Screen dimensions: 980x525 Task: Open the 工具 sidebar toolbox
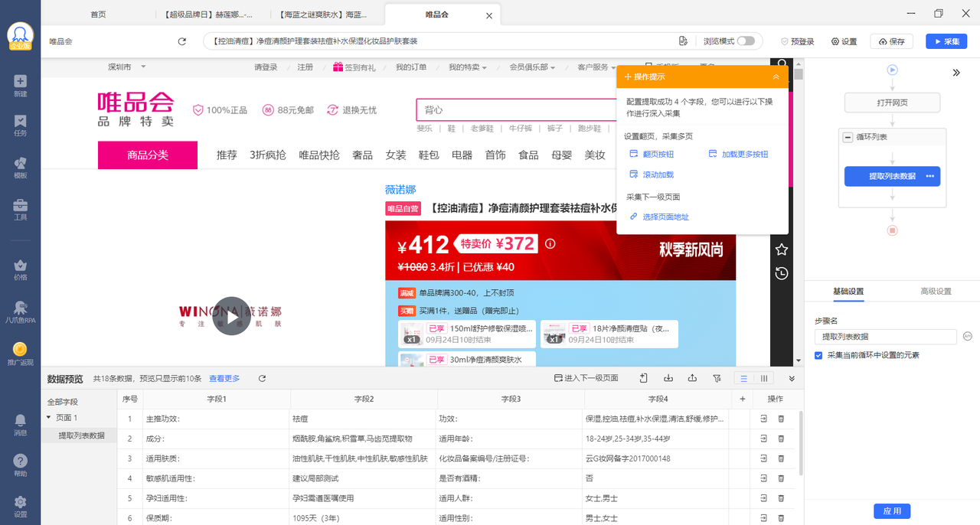[20, 210]
